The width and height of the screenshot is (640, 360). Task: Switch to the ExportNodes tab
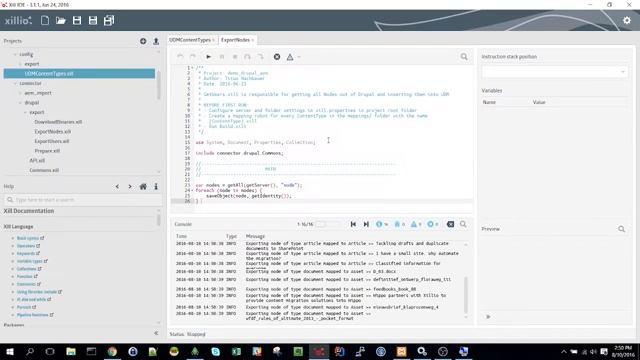pyautogui.click(x=235, y=40)
